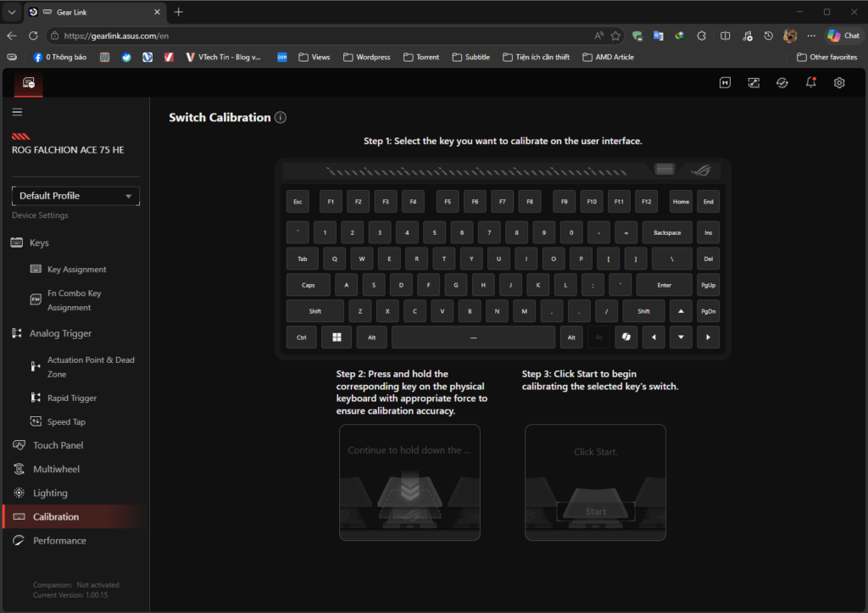Click the notification bell icon

pos(811,82)
